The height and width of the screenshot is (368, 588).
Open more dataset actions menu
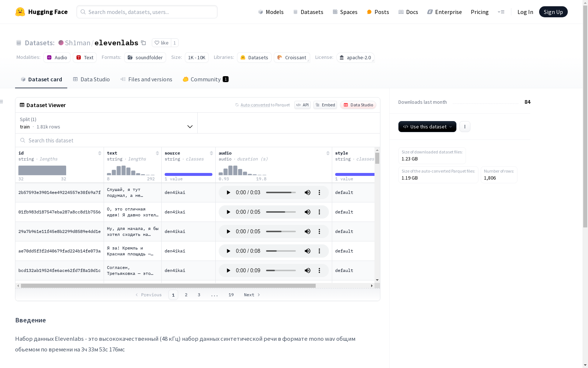click(465, 127)
